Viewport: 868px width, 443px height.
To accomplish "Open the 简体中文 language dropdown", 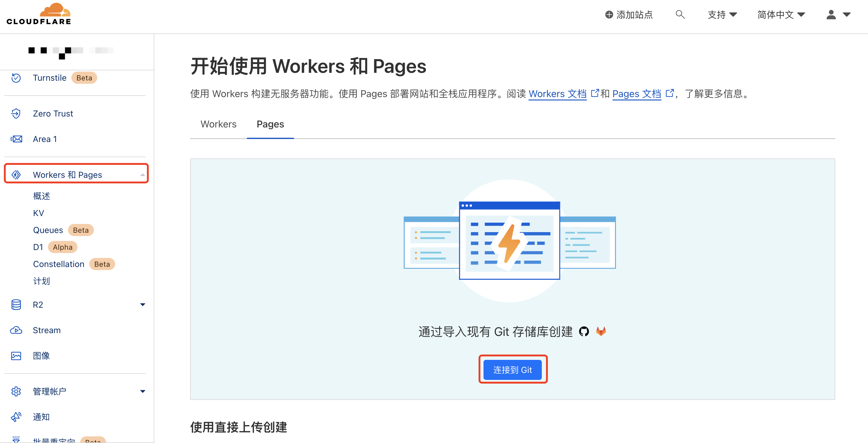I will [781, 15].
